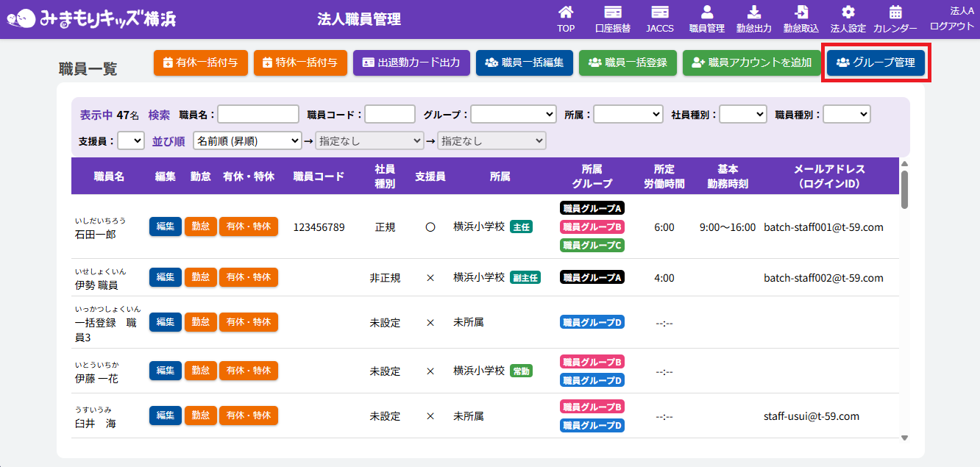
Task: Click 職員アカウントを追加 button
Action: (751, 63)
